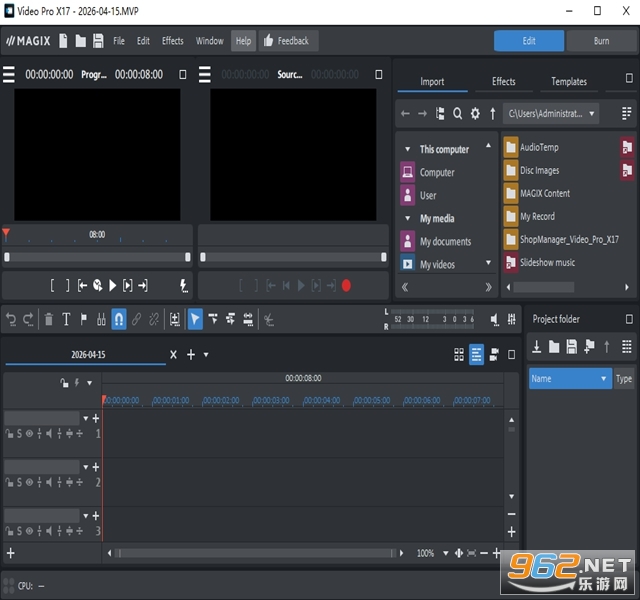Screen dimensions: 640x600
Task: Open the C:\Users\Administrat... path dropdown
Action: pyautogui.click(x=551, y=113)
